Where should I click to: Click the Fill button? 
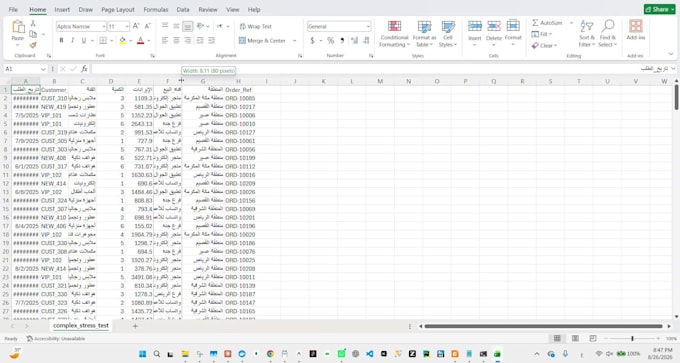539,34
